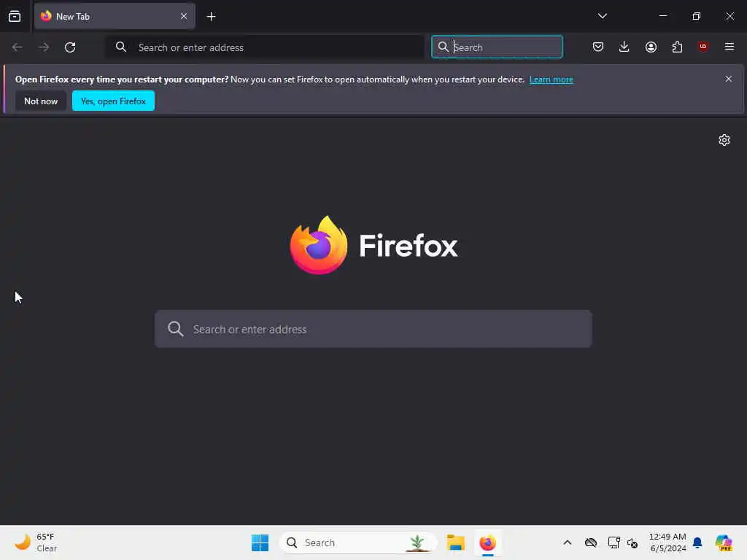Screen dimensions: 747x560
Task: Launch File Explorer from taskbar
Action: click(x=455, y=542)
